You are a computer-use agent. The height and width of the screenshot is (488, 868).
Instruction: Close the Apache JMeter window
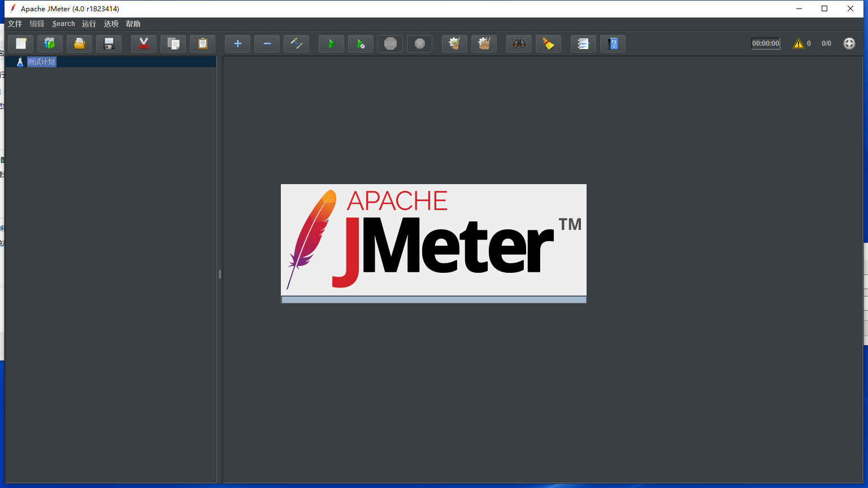(x=850, y=8)
